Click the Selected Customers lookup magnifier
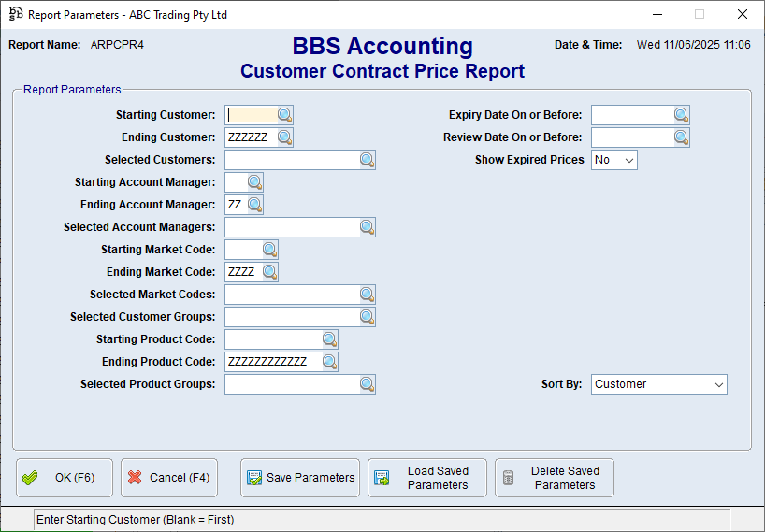 pos(367,160)
